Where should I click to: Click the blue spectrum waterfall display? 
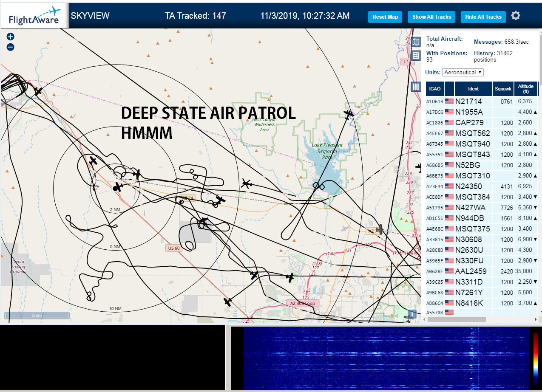click(386, 359)
